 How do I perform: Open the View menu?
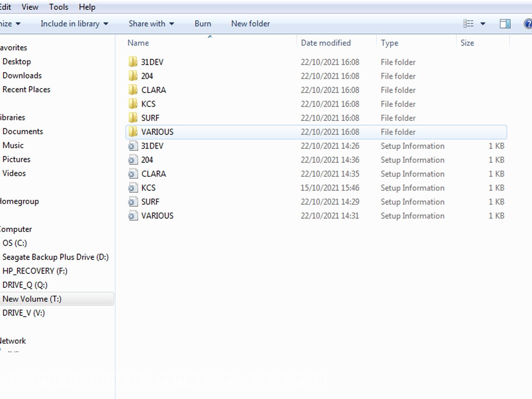pos(30,7)
